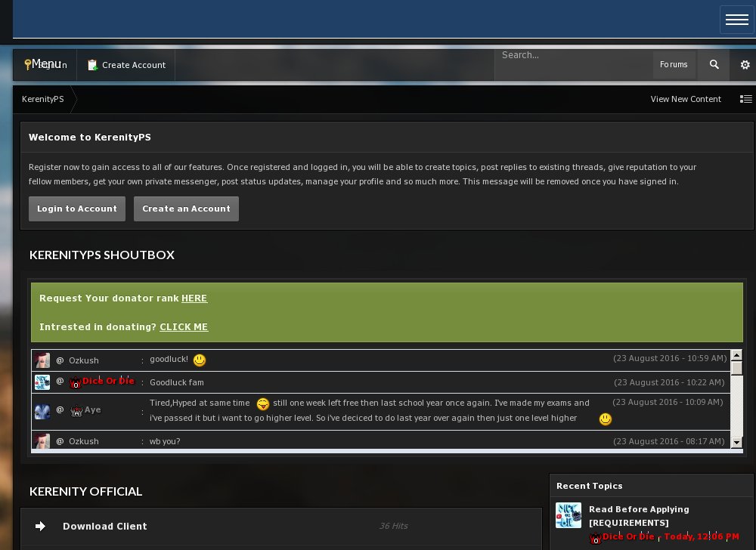Click the Create Account menu item

pos(126,65)
